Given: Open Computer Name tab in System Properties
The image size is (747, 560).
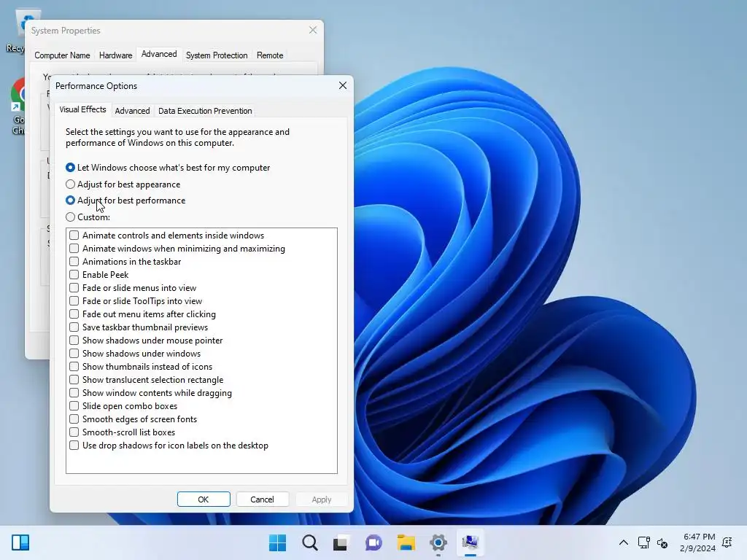Looking at the screenshot, I should [62, 55].
